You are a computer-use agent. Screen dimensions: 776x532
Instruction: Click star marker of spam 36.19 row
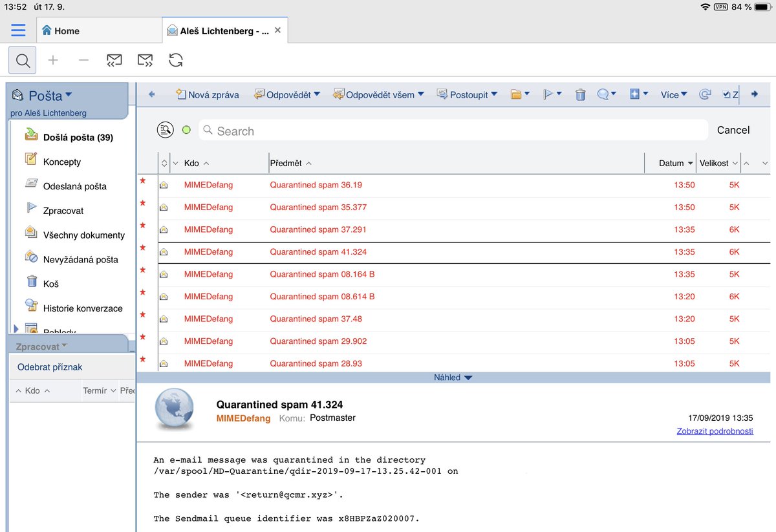[143, 181]
